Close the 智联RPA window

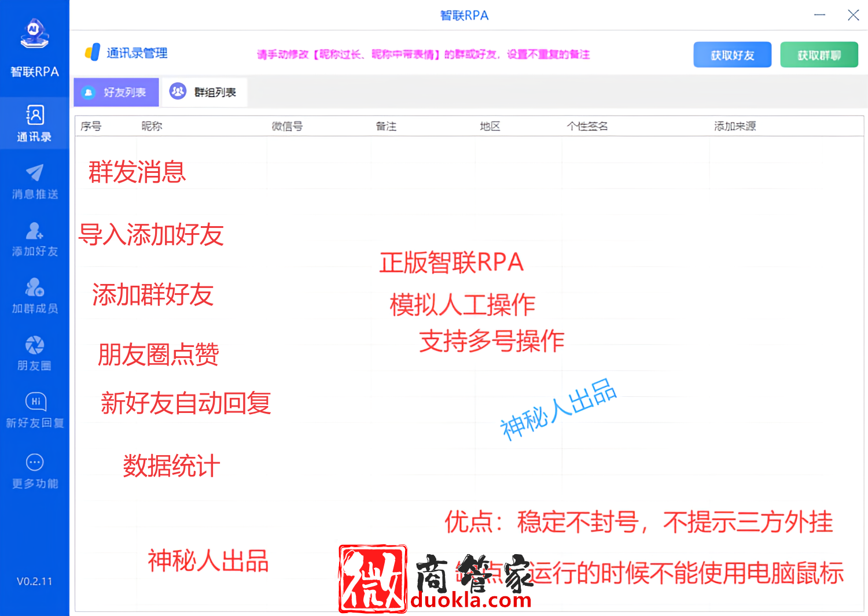point(853,15)
